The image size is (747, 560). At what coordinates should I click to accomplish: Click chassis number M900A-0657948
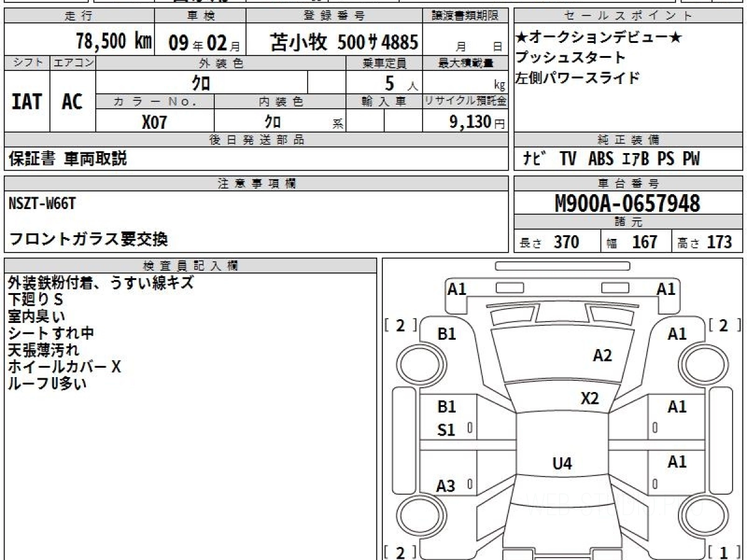[627, 202]
